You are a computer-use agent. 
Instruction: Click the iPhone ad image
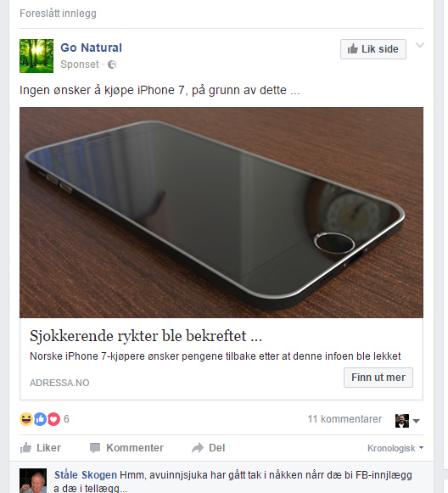click(x=221, y=212)
